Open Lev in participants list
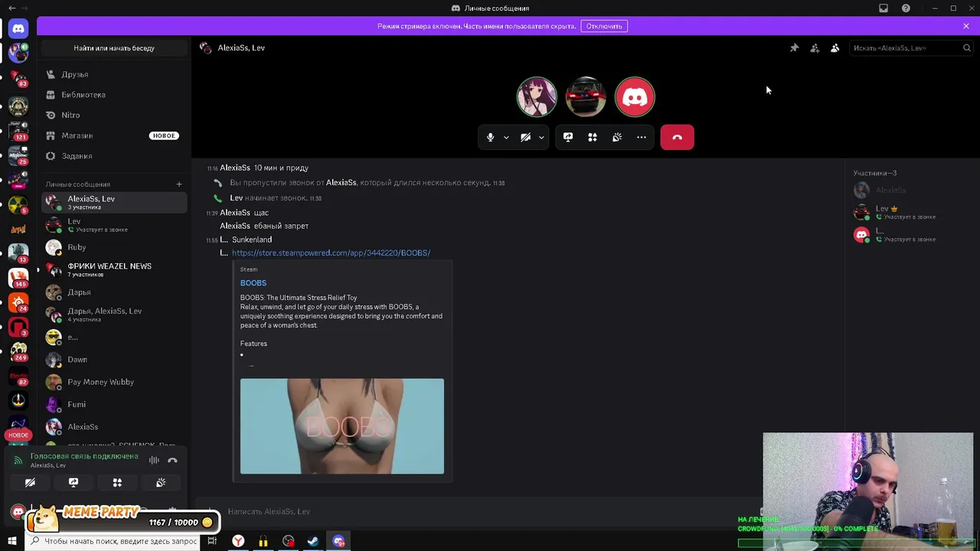Screen dimensions: 980x551 pos(910,212)
